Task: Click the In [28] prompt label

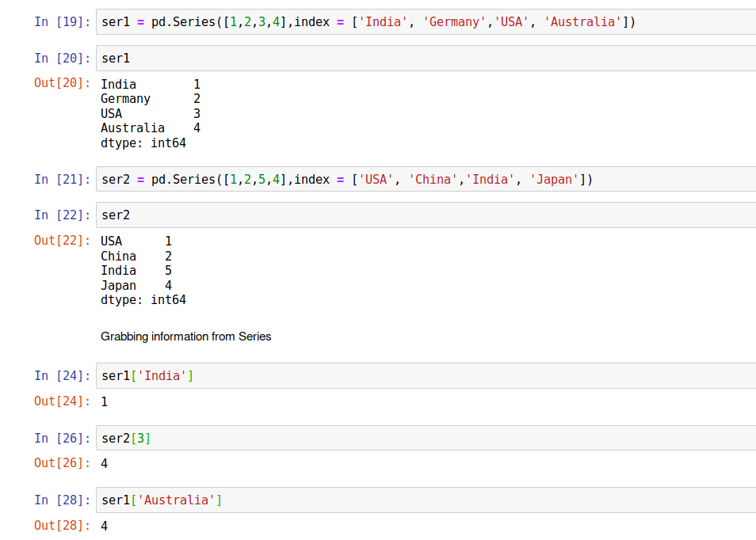Action: click(63, 500)
